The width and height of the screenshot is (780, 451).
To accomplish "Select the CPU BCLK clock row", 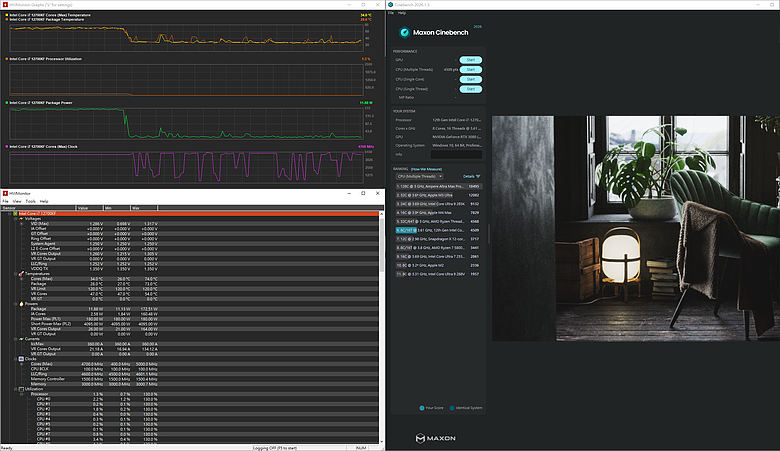I will pyautogui.click(x=196, y=369).
